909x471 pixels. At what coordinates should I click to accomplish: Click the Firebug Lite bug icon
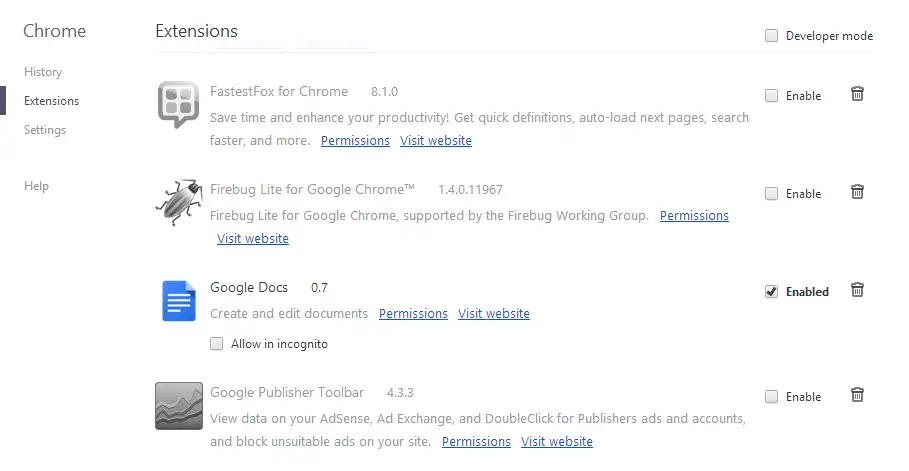(179, 202)
